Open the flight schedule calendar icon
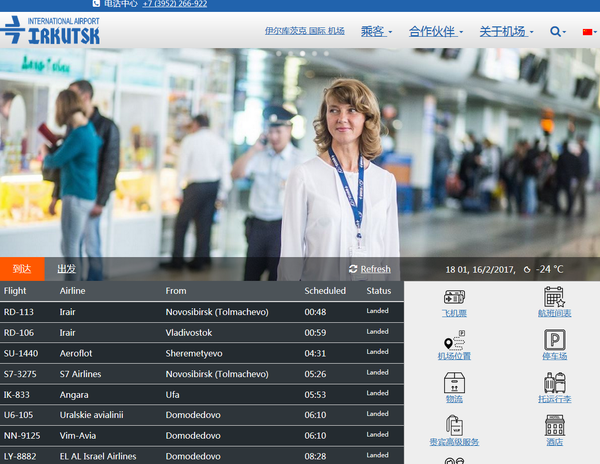 point(554,296)
